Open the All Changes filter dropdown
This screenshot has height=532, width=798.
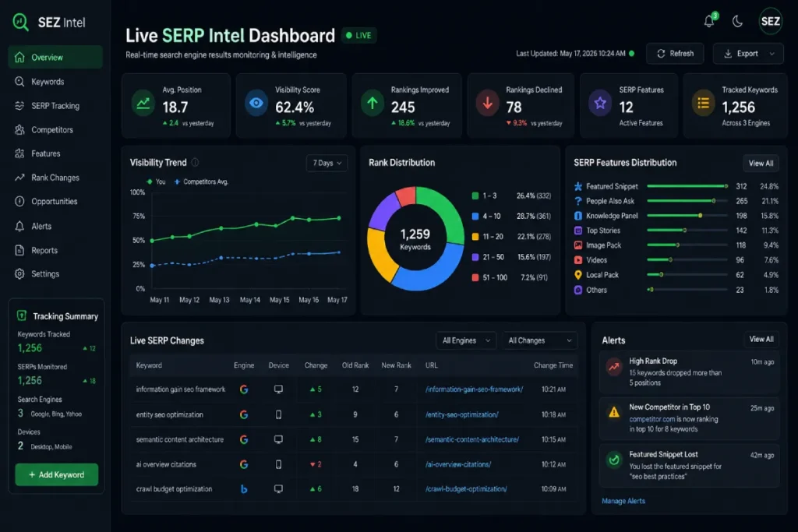(539, 340)
